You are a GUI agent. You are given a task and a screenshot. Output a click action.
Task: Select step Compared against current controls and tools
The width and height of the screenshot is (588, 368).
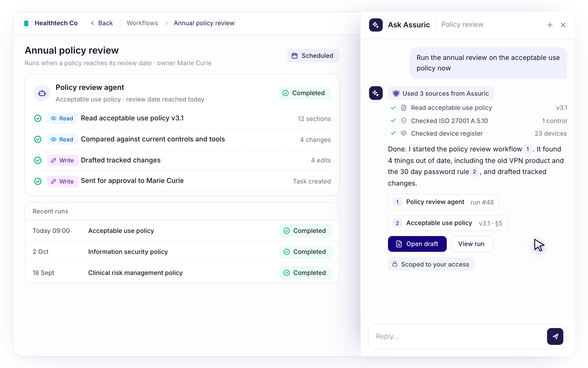click(182, 139)
